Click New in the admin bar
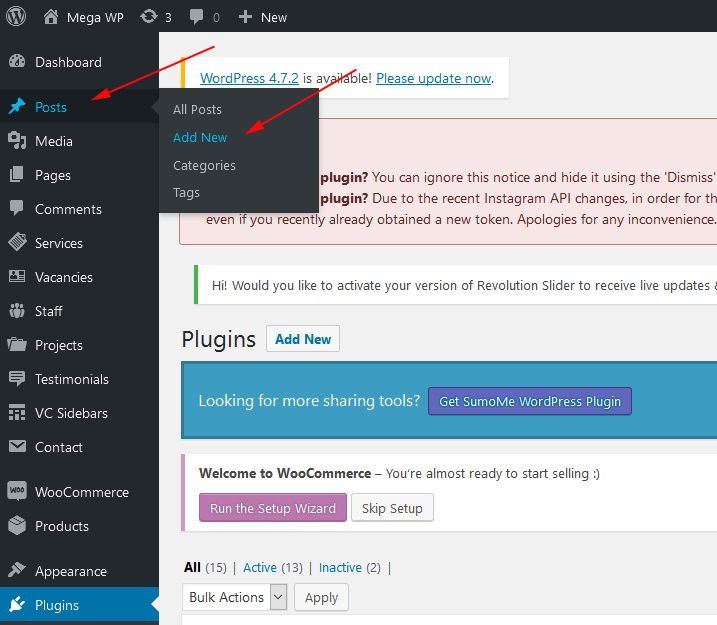This screenshot has width=717, height=625. point(274,17)
